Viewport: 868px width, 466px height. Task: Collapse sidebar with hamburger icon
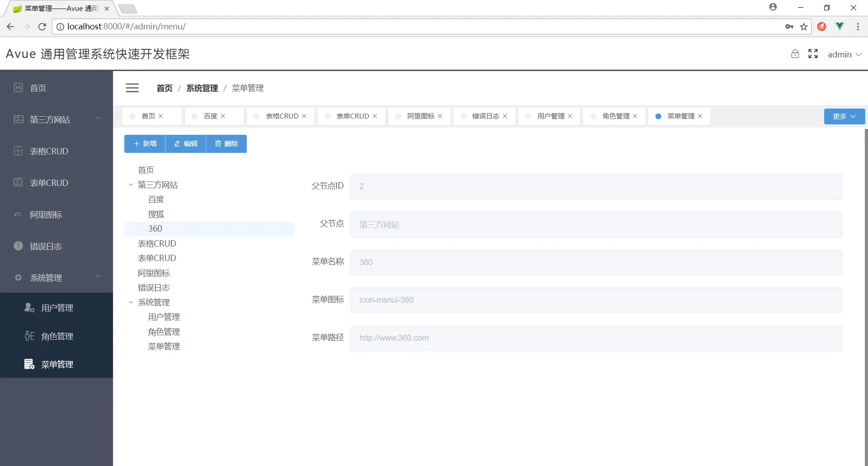click(x=132, y=88)
